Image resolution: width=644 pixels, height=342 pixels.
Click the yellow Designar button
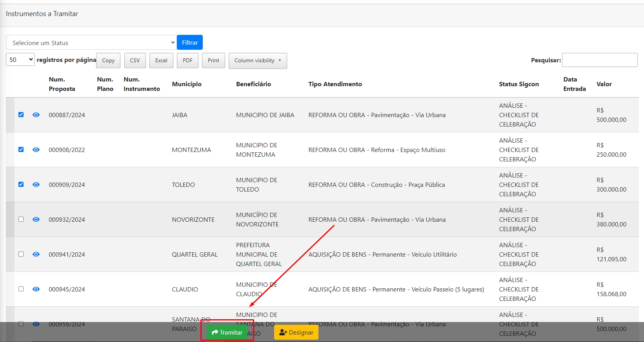coord(296,332)
